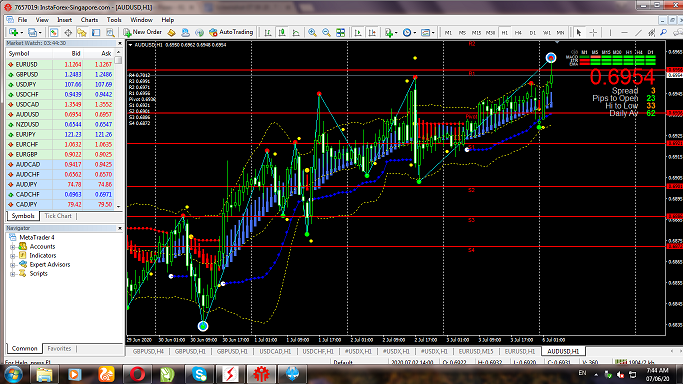
Task: Click the magnifier search icon in the toolbar
Action: coord(663,32)
